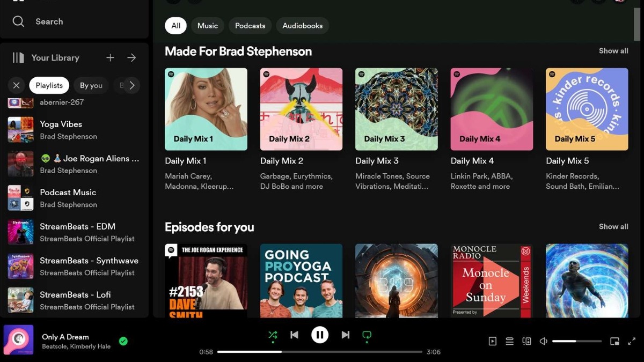The width and height of the screenshot is (644, 362).
Task: Toggle repeat mode
Action: [x=367, y=335]
